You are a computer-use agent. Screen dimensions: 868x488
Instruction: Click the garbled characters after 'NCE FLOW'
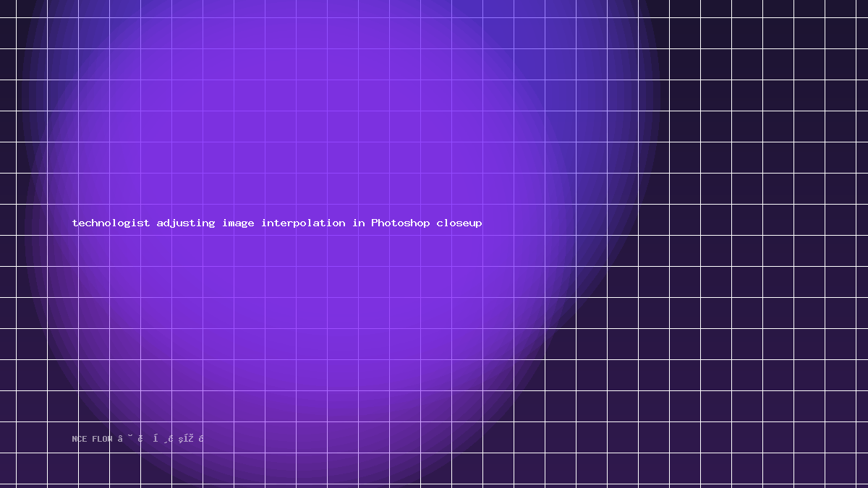161,439
